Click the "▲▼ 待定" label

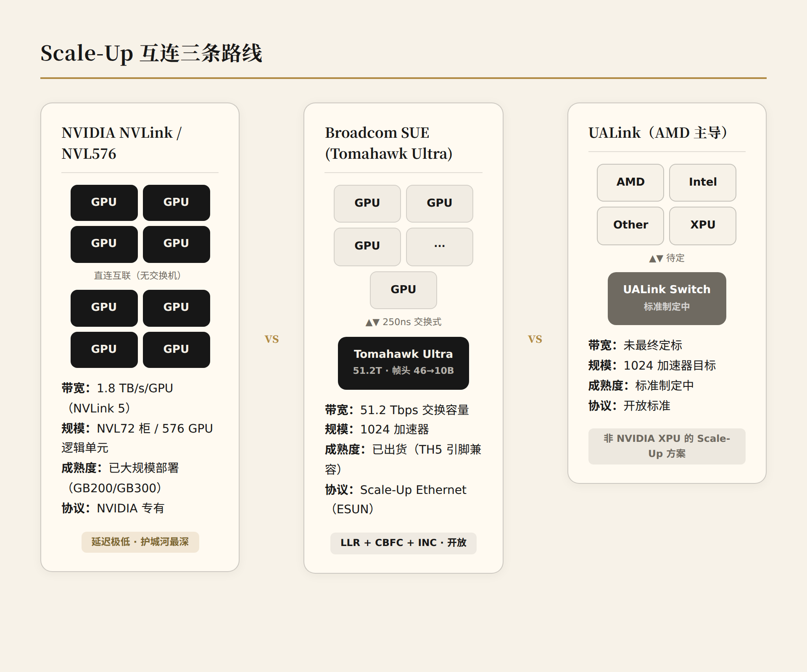[667, 258]
